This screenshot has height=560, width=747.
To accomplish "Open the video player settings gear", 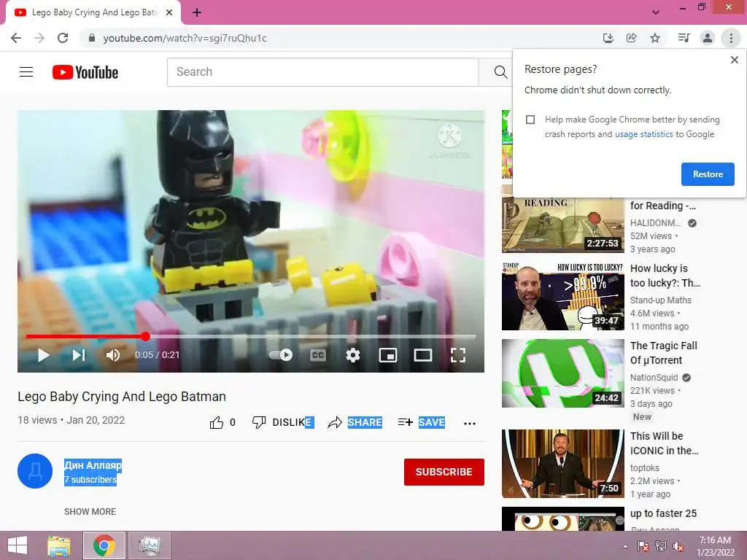I will (353, 355).
